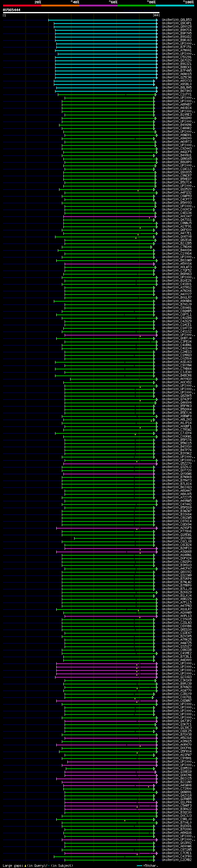
Task: Select the UniRef100_Q9X8S5 label
Action: click(x=177, y=172)
